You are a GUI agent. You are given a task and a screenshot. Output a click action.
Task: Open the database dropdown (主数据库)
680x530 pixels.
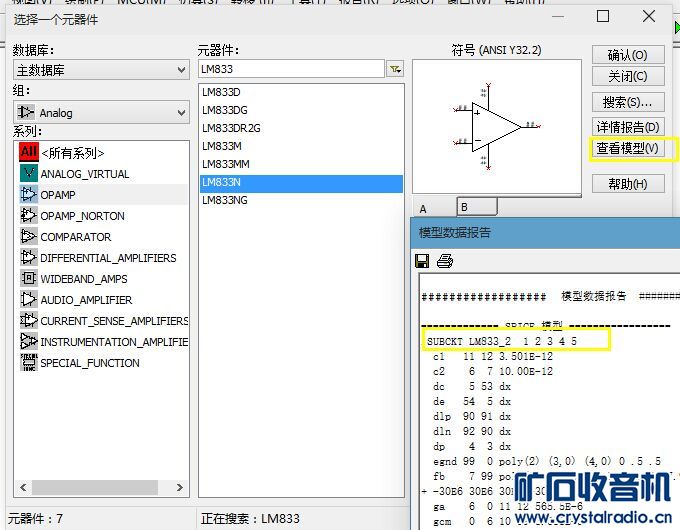(x=101, y=70)
